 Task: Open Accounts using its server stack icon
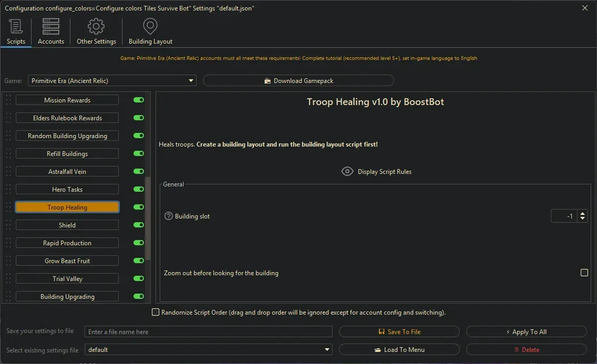50,26
